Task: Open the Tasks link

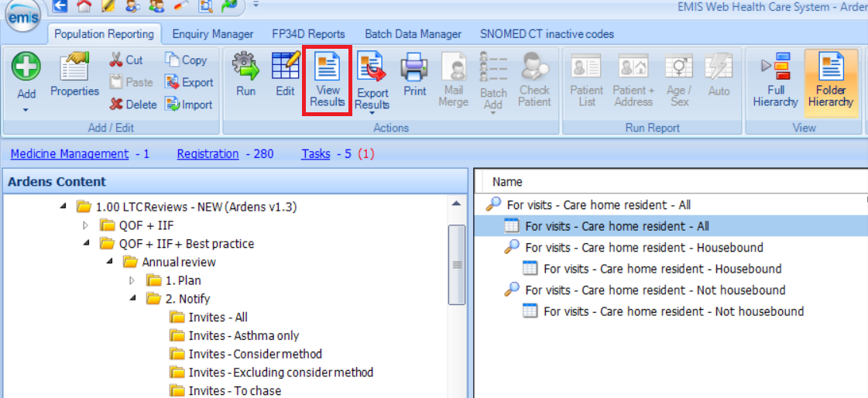Action: pos(316,153)
